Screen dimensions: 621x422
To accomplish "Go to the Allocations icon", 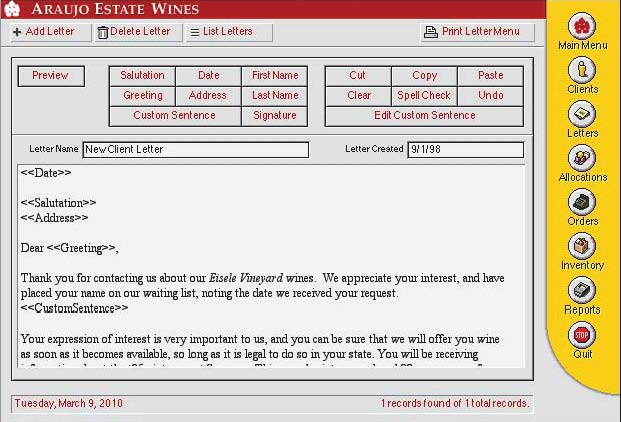I will pos(582,158).
